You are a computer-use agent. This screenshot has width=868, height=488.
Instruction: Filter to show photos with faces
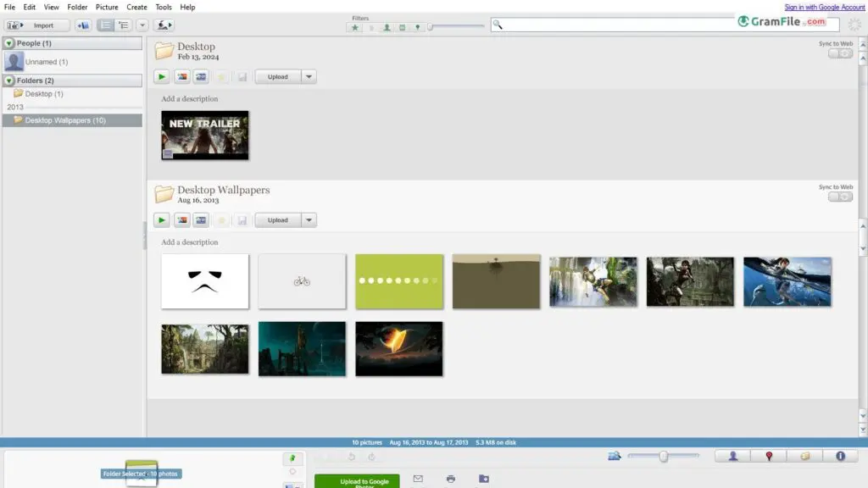(x=387, y=27)
